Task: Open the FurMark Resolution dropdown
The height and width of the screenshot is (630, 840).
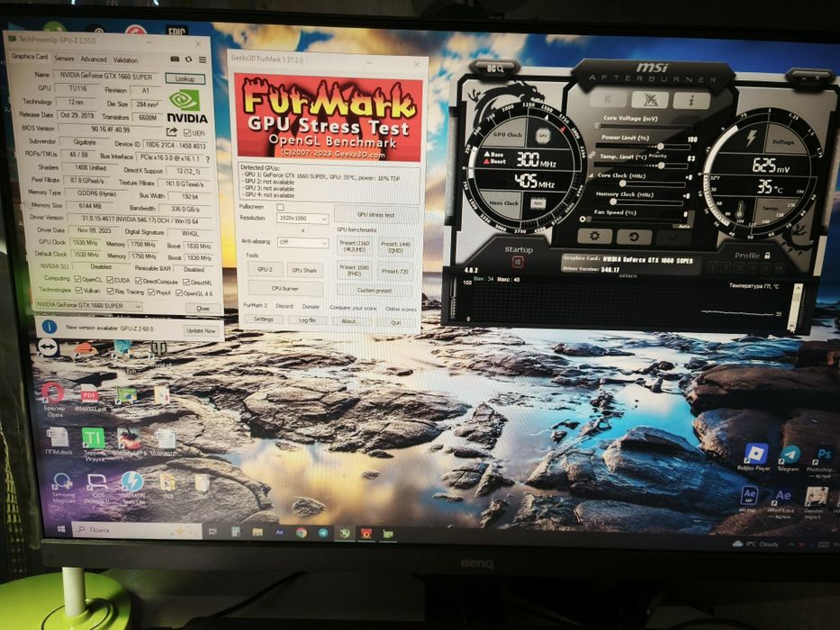Action: point(303,219)
